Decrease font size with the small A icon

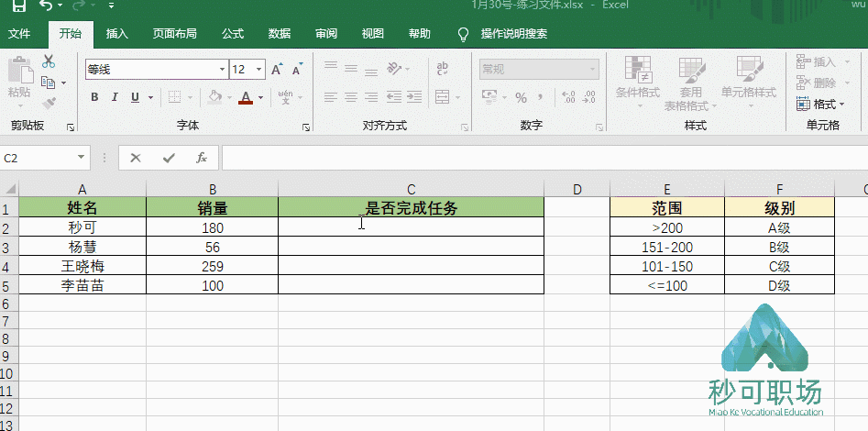click(x=297, y=70)
